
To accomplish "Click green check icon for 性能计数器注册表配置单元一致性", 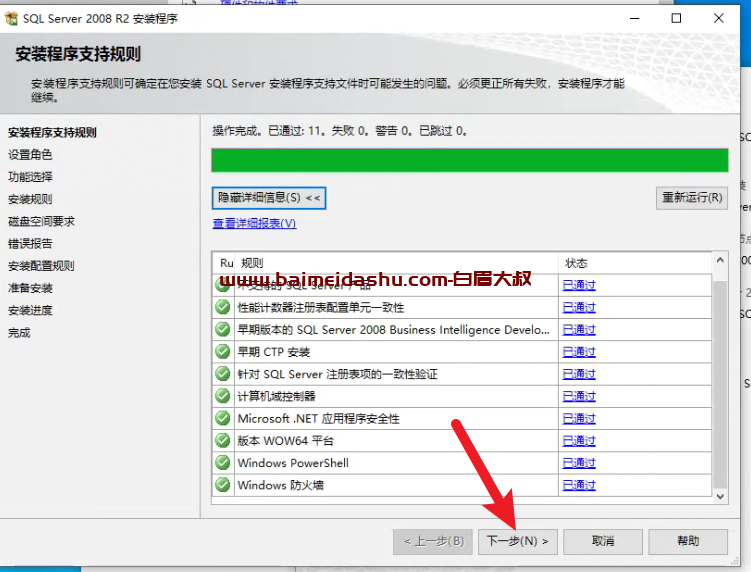I will coord(223,307).
